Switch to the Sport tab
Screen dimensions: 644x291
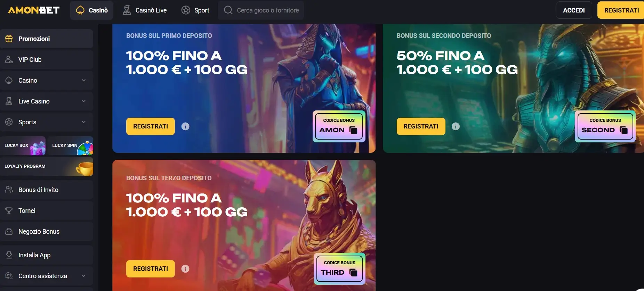click(195, 10)
